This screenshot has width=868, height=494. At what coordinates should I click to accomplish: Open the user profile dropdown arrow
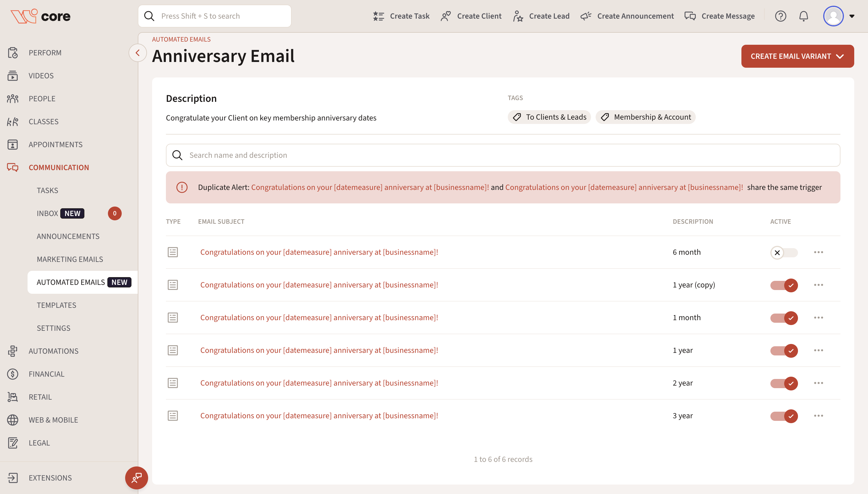pyautogui.click(x=851, y=16)
